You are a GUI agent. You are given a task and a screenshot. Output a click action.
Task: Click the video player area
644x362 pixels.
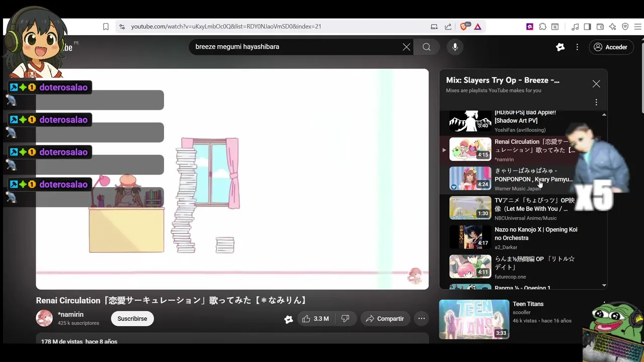(232, 179)
